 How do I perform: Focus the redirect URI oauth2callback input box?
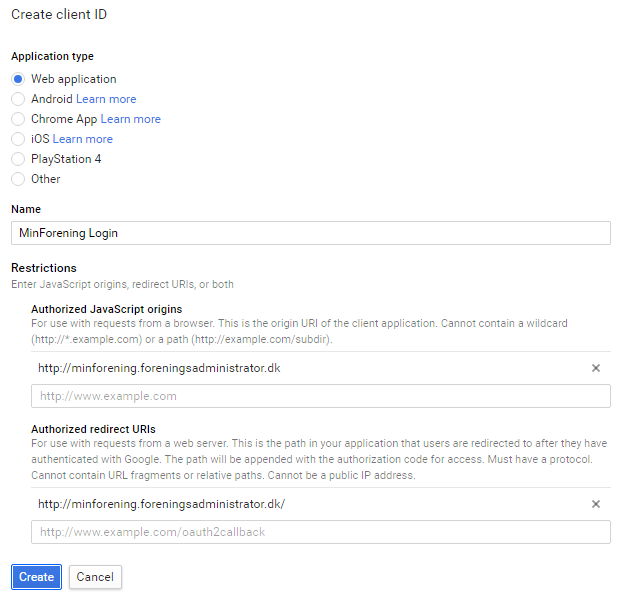tap(321, 532)
